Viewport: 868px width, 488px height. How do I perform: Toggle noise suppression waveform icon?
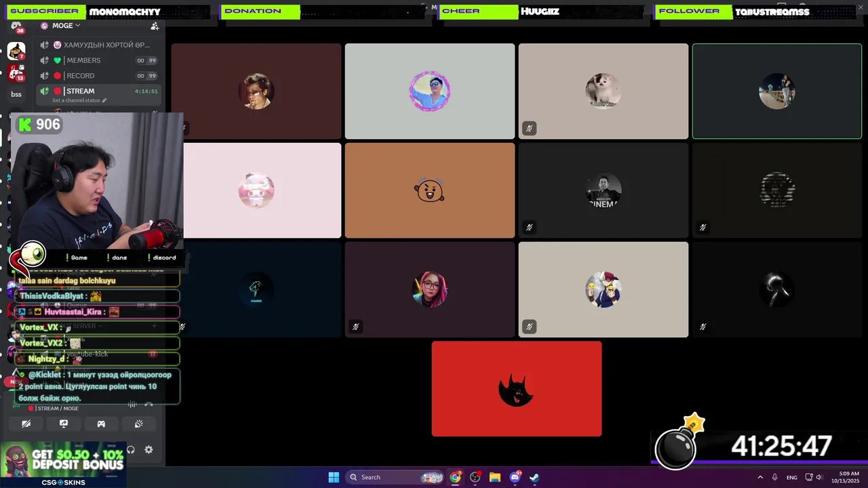[x=132, y=404]
